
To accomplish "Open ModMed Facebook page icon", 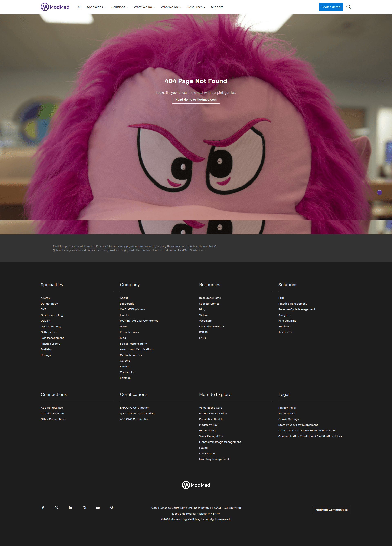I will 43,508.
